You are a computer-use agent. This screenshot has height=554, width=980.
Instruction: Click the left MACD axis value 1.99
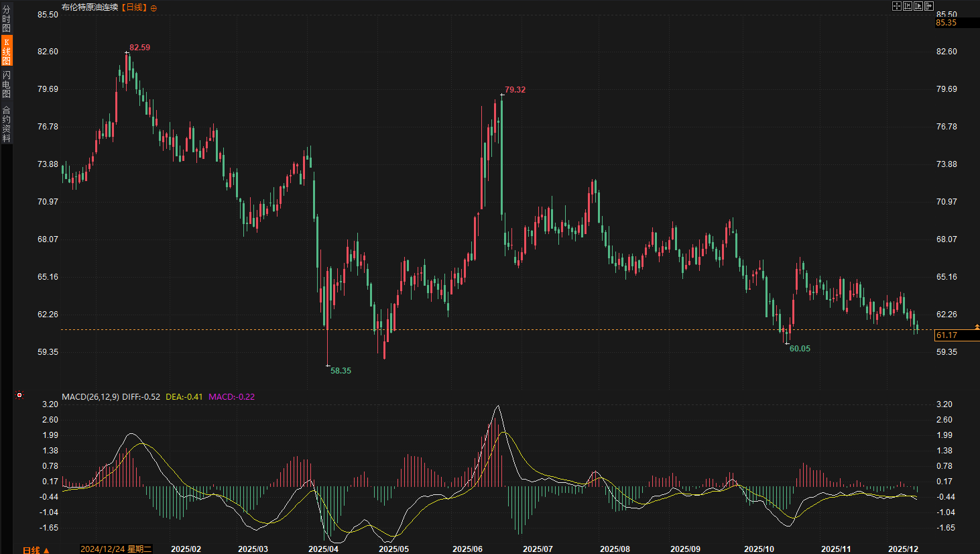(50, 435)
